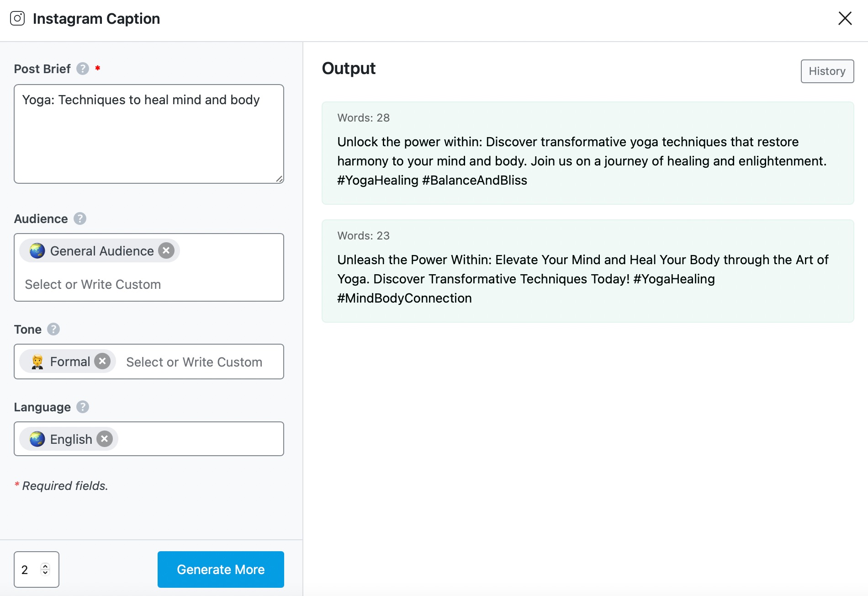Open the Language help icon
Screen dimensions: 868x596
(83, 407)
